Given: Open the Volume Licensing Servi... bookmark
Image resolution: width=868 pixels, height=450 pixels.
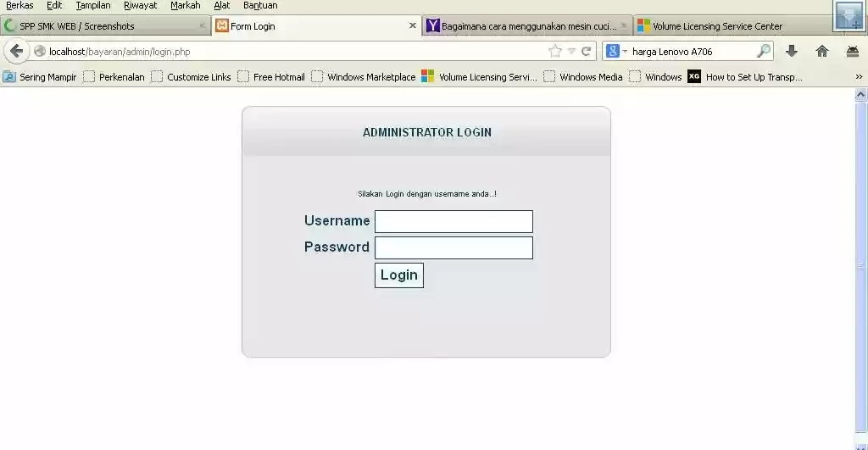Looking at the screenshot, I should coord(480,77).
